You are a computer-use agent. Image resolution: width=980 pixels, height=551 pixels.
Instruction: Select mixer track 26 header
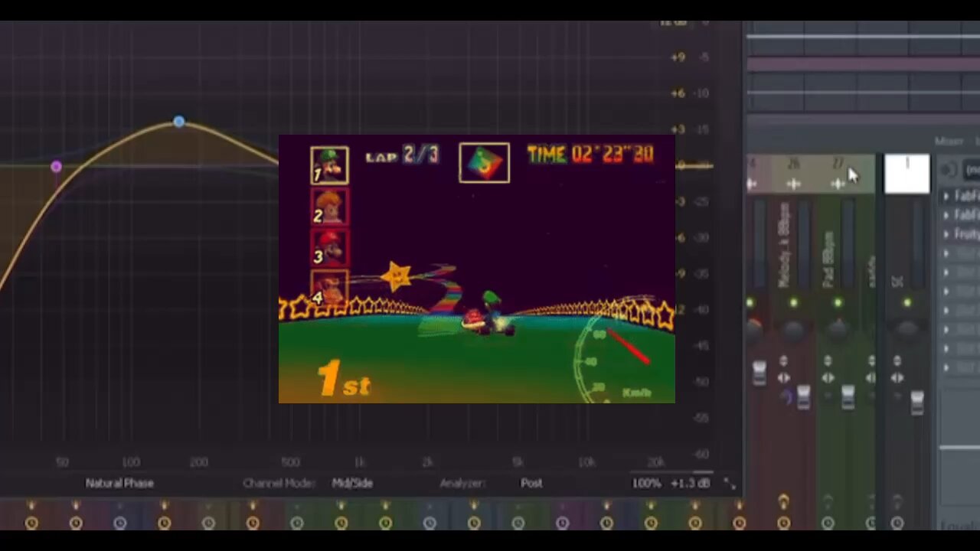pos(793,174)
